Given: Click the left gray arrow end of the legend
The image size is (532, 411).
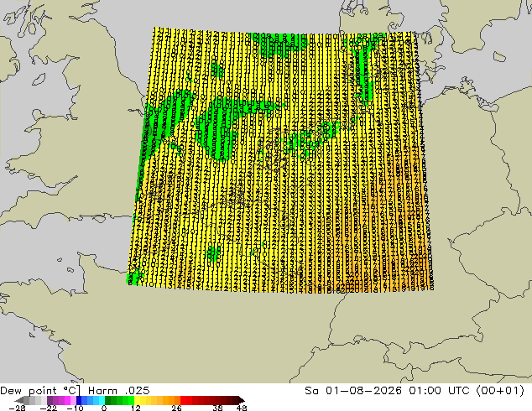Looking at the screenshot, I should [18, 400].
